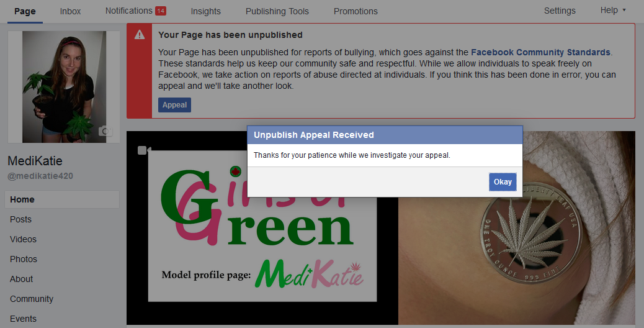Open the Inbox tab
Image resolution: width=644 pixels, height=328 pixels.
[70, 12]
